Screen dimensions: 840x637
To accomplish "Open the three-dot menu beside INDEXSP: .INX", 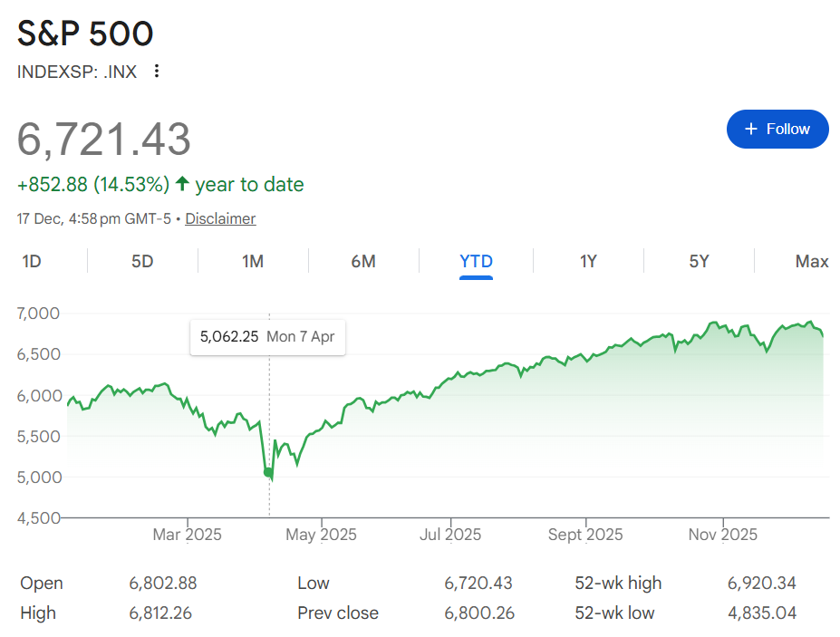I will pyautogui.click(x=157, y=71).
